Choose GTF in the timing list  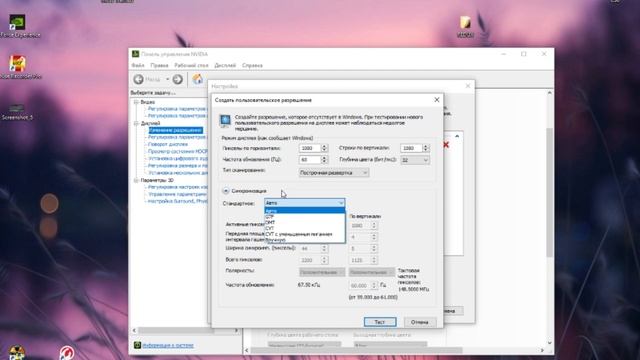pyautogui.click(x=304, y=217)
